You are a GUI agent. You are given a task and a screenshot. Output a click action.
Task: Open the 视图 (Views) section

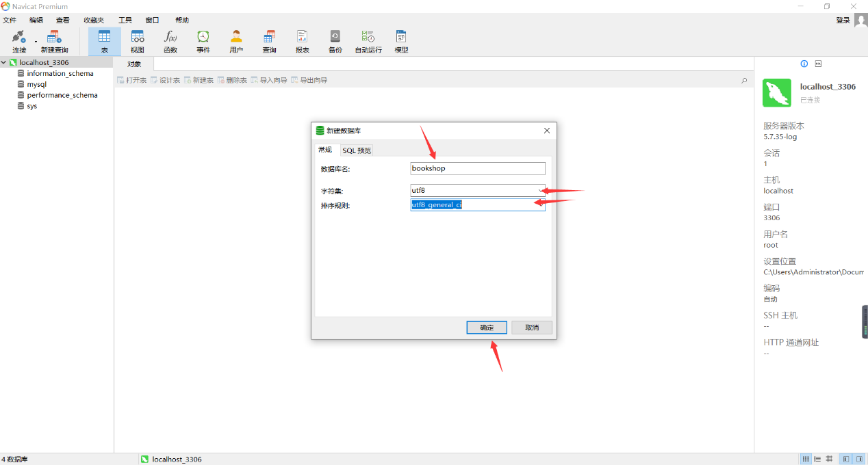tap(137, 40)
